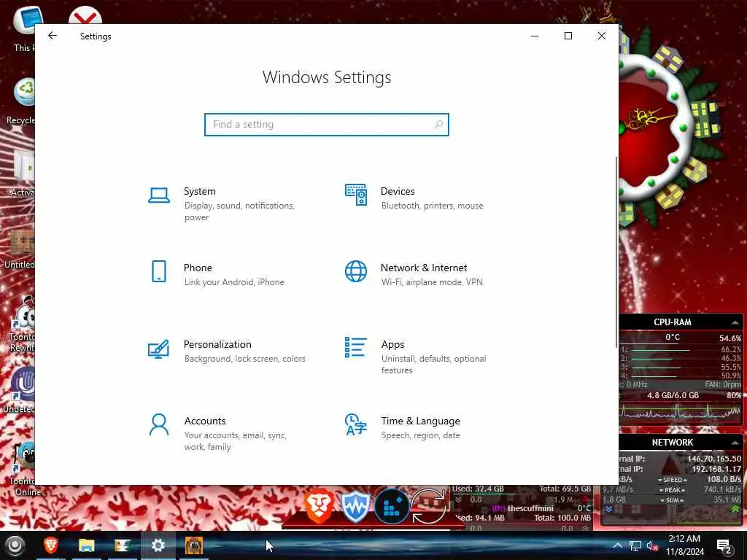Viewport: 747px width, 560px height.
Task: Click the thescuffmini drive label in widget
Action: click(x=530, y=508)
